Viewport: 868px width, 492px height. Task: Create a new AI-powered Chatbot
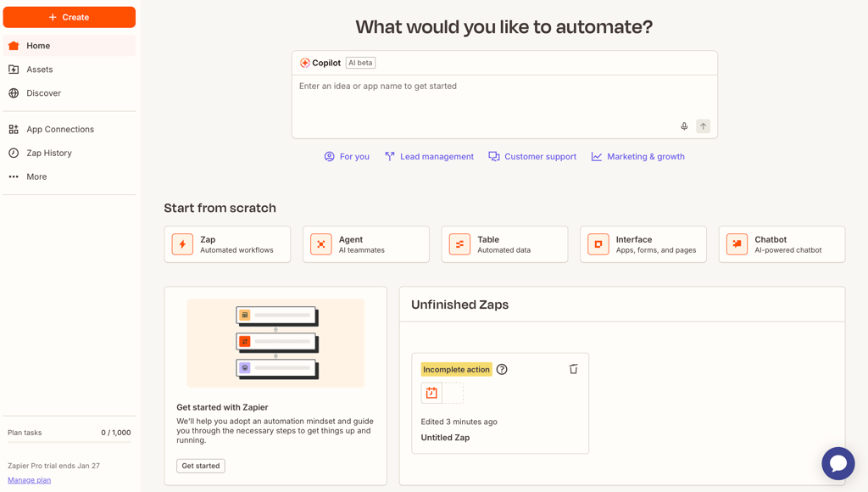(782, 244)
